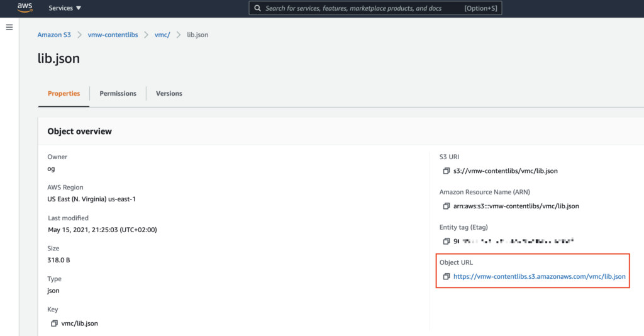Screen dimensions: 644x336
Task: Select the arn:aws:s3 ARN text
Action: tap(516, 206)
